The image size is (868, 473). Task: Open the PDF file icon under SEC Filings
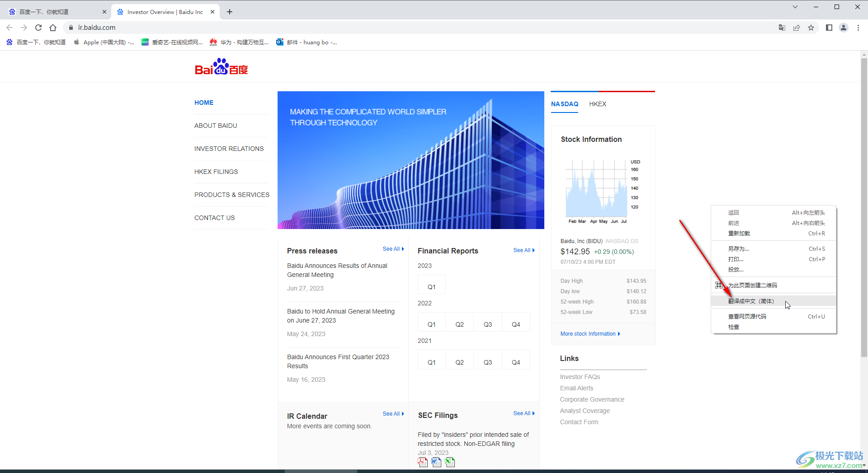(423, 462)
